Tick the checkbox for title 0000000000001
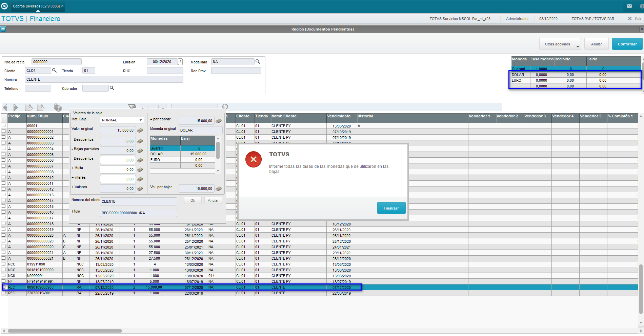644x336 pixels. pos(4,131)
